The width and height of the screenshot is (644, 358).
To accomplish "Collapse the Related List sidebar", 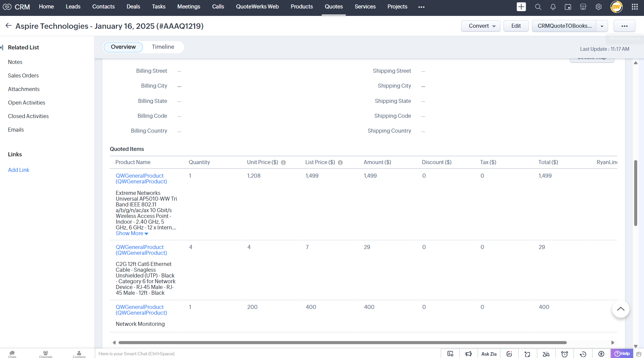I will pos(2,47).
